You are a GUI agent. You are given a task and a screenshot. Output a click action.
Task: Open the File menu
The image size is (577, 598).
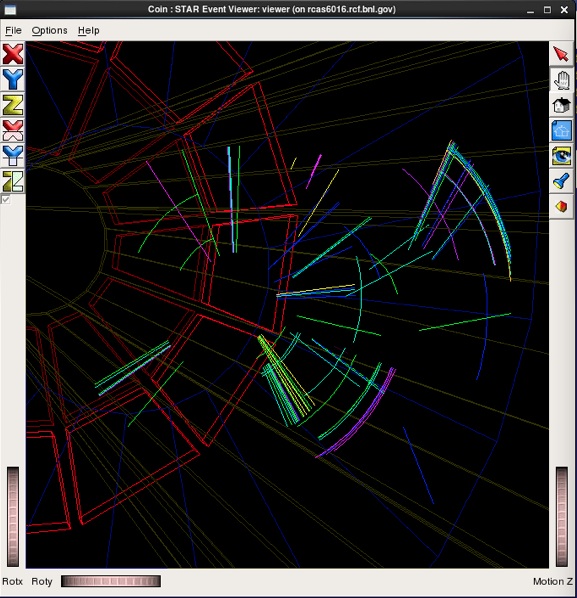[x=13, y=31]
